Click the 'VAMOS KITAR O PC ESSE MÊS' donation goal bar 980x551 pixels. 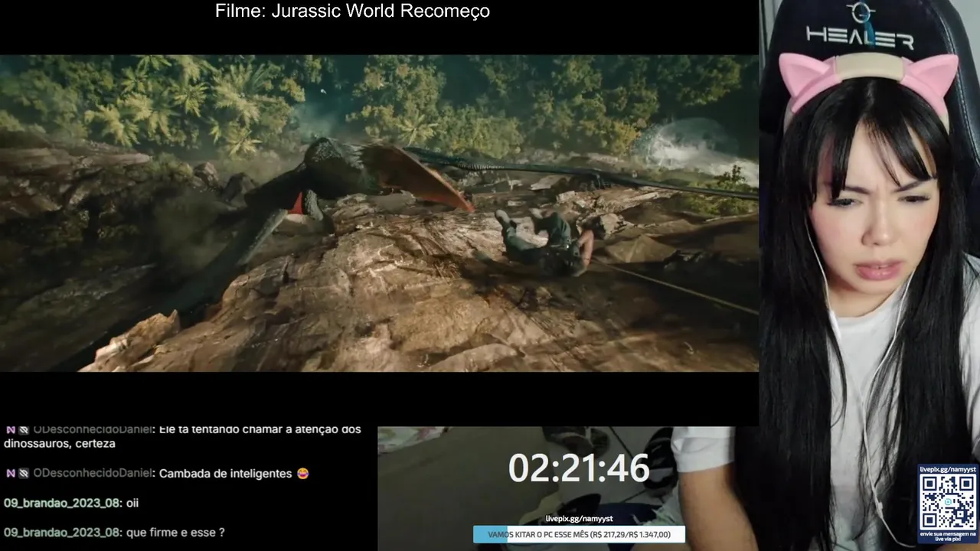(x=579, y=534)
